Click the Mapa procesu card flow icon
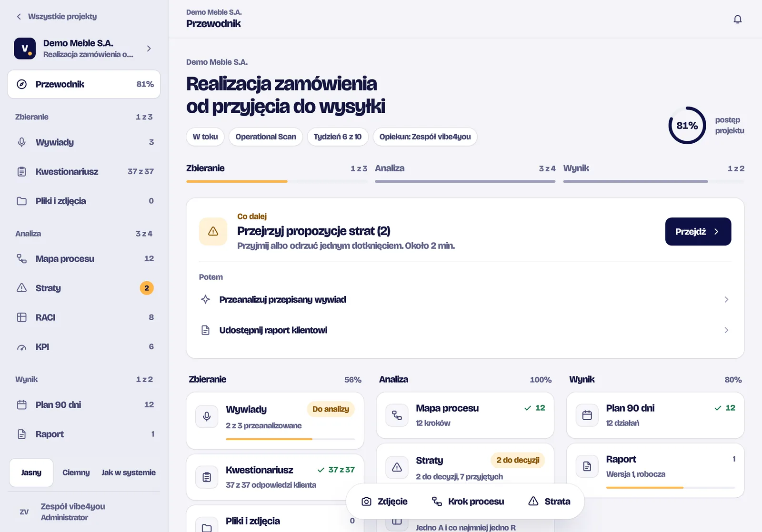This screenshot has width=762, height=532. (x=397, y=415)
